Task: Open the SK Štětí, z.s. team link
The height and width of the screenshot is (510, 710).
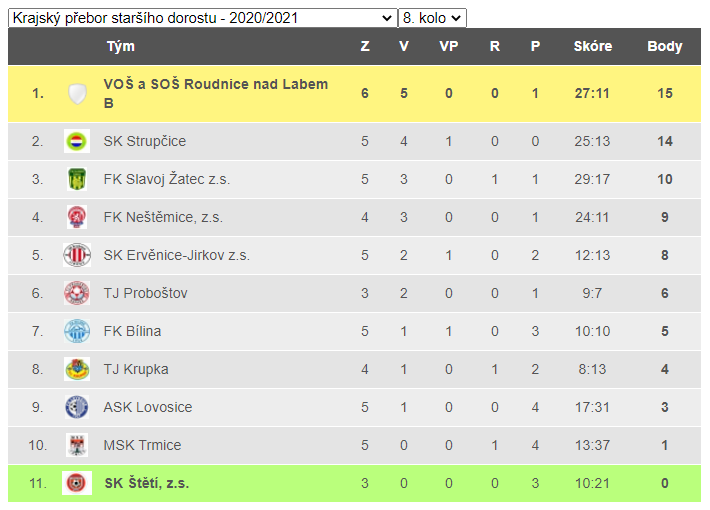Action: [147, 483]
